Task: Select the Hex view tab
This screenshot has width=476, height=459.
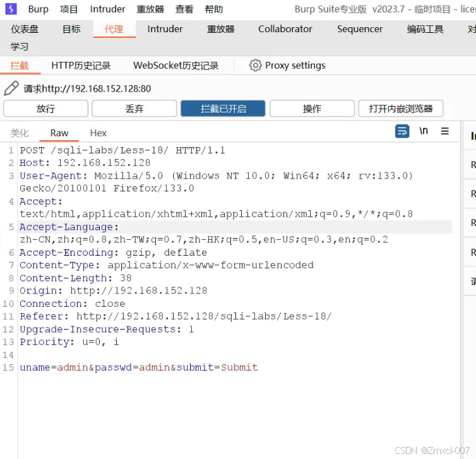Action: click(x=98, y=133)
